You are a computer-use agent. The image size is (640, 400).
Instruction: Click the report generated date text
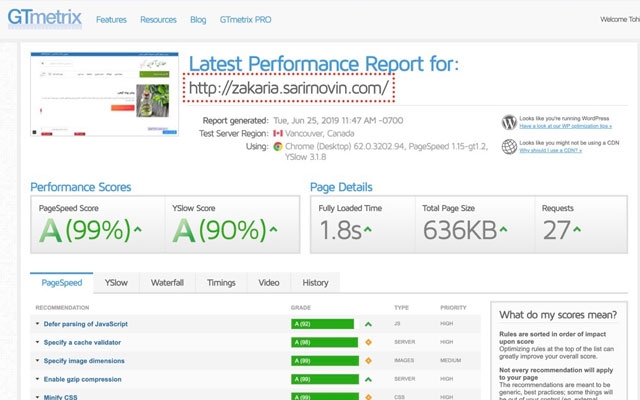click(338, 120)
